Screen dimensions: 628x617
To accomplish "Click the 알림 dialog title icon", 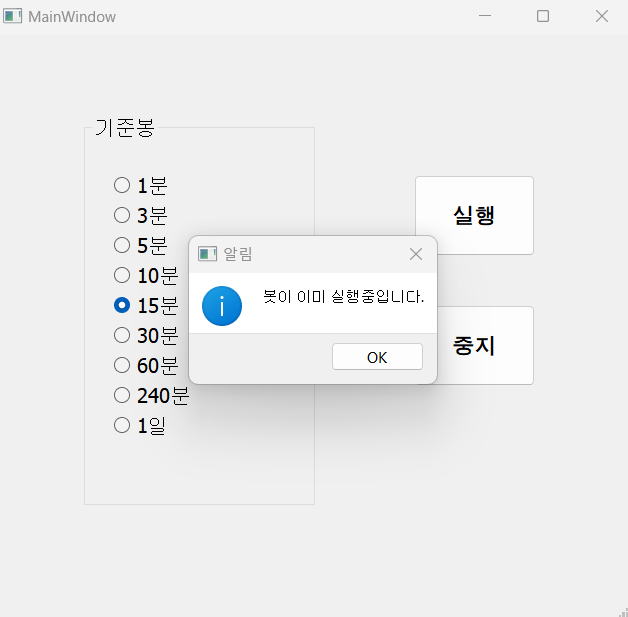I will [207, 254].
